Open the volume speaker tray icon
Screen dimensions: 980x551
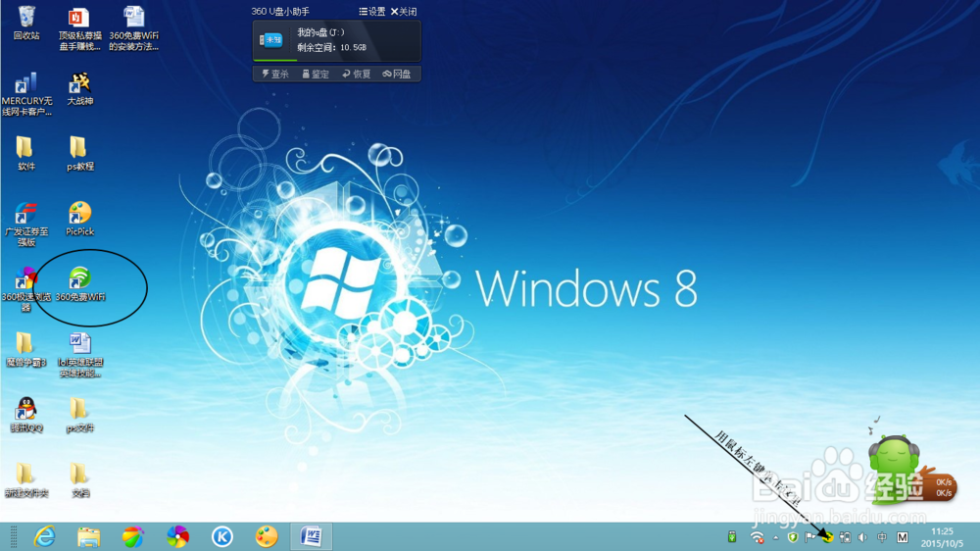(x=863, y=536)
